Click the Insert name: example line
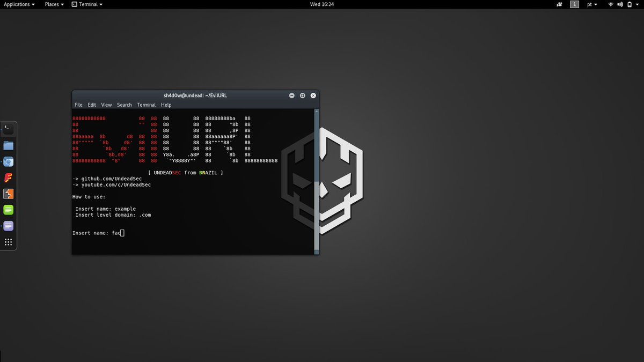The image size is (644, 362). click(106, 209)
